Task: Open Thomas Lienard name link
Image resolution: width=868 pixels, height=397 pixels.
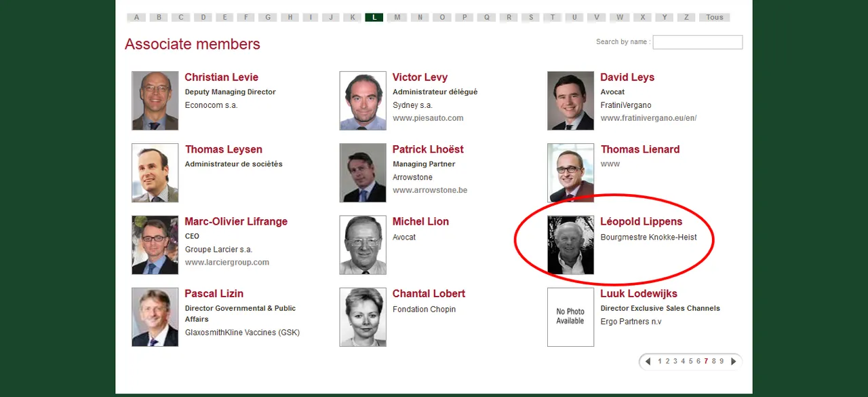Action: tap(640, 149)
